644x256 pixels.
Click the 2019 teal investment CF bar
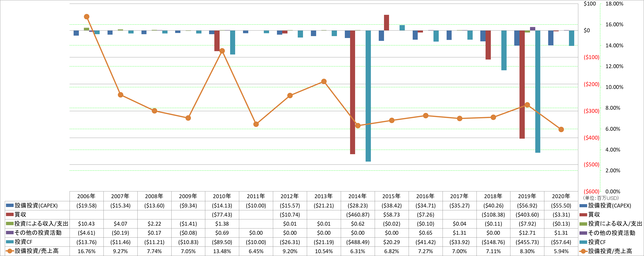537,92
